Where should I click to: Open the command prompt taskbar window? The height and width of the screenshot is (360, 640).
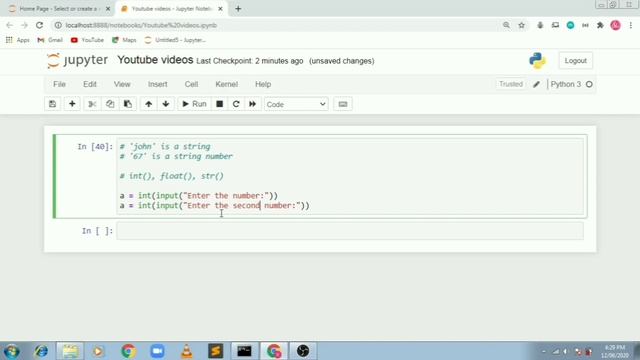pyautogui.click(x=244, y=351)
